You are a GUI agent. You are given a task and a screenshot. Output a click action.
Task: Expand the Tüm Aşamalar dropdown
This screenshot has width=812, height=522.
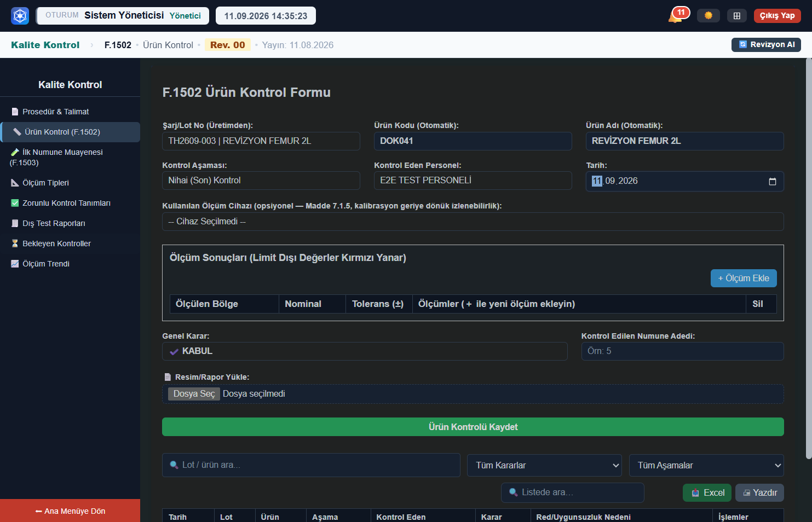(x=706, y=465)
